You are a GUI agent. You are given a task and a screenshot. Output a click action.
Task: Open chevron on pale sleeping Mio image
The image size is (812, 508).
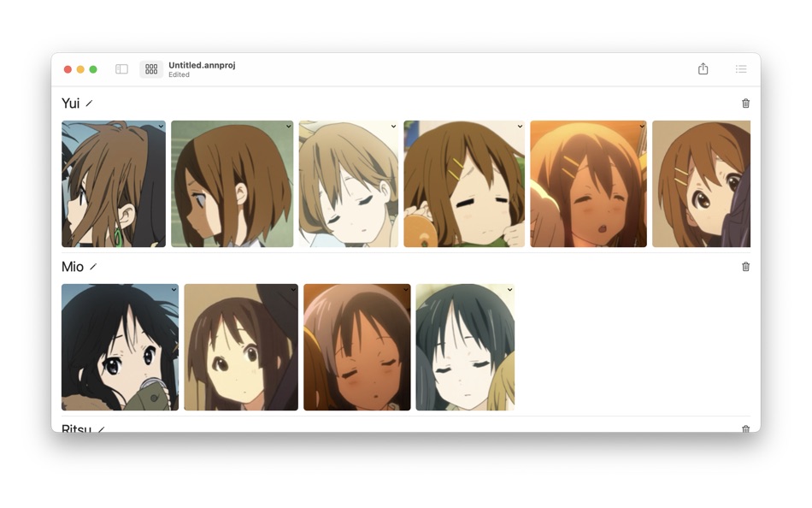click(510, 290)
